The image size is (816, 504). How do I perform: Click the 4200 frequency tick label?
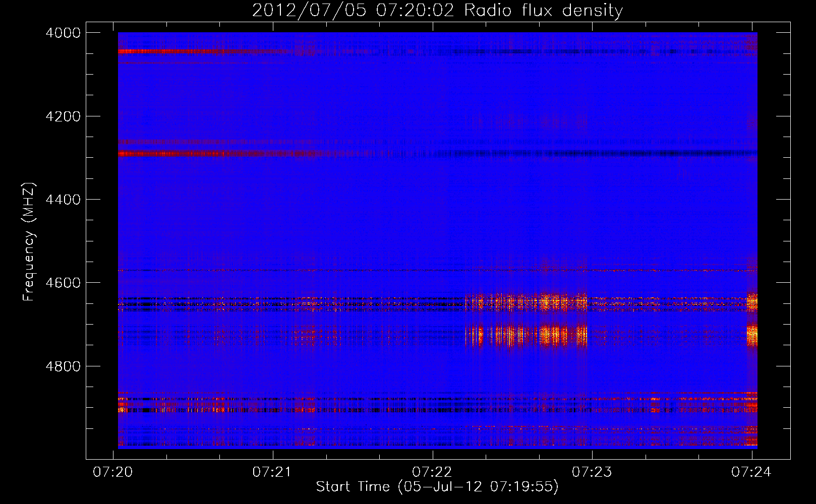[x=63, y=116]
